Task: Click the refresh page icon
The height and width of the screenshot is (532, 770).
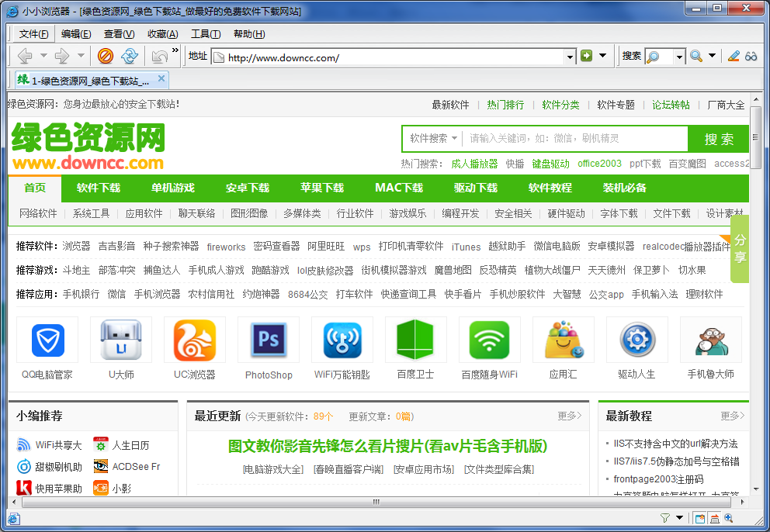Action: click(130, 56)
